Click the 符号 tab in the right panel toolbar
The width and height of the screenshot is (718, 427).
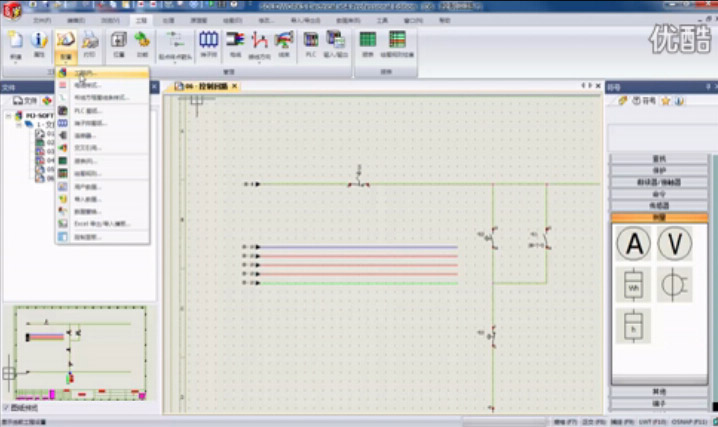[644, 101]
